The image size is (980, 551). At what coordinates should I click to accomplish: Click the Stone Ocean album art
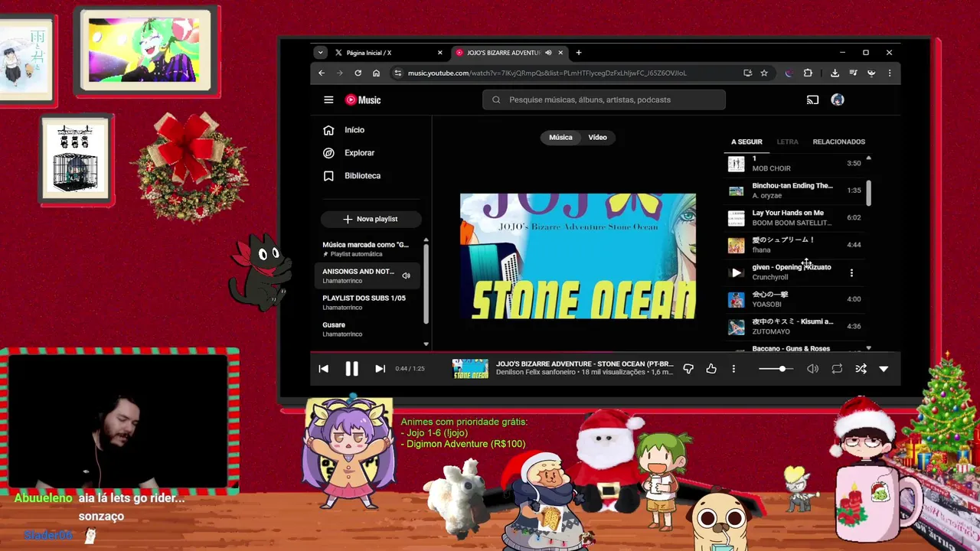(x=578, y=256)
